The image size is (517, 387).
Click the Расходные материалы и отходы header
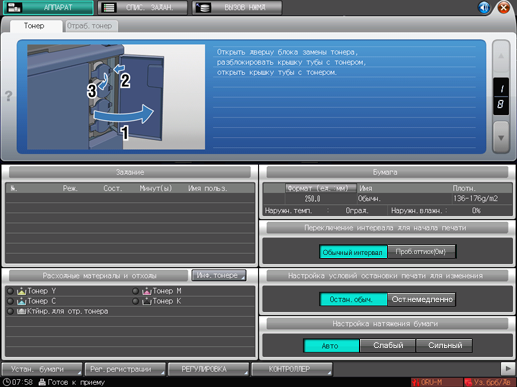click(99, 276)
